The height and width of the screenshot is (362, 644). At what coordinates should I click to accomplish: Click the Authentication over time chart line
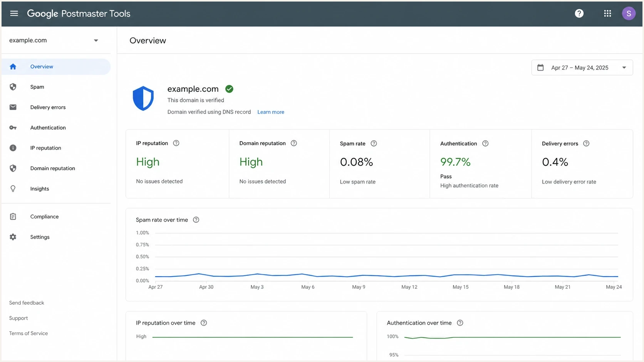(x=512, y=337)
